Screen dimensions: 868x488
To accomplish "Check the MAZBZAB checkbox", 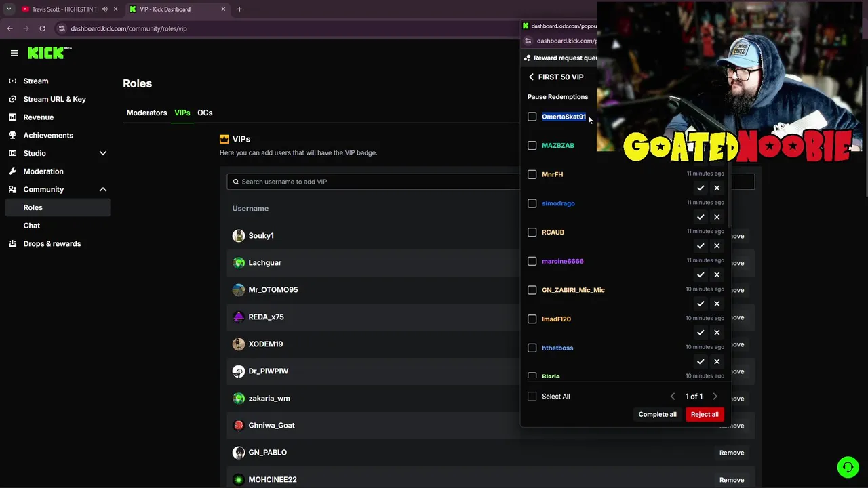I will click(x=532, y=146).
